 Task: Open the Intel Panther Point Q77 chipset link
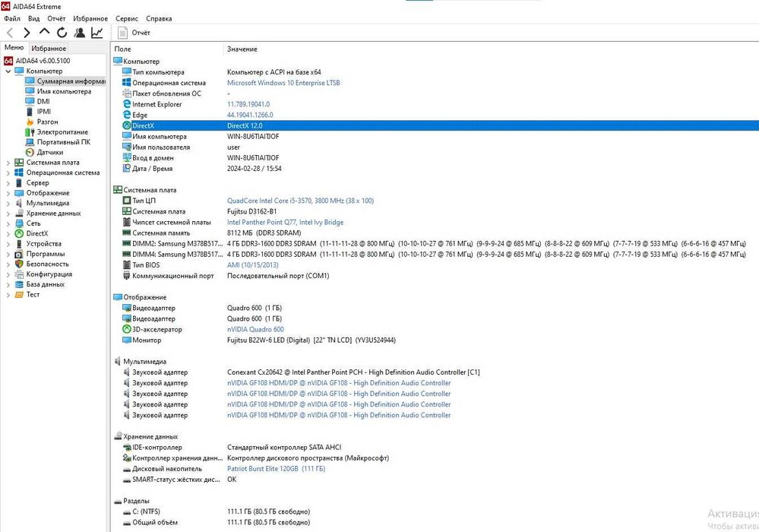pos(285,222)
